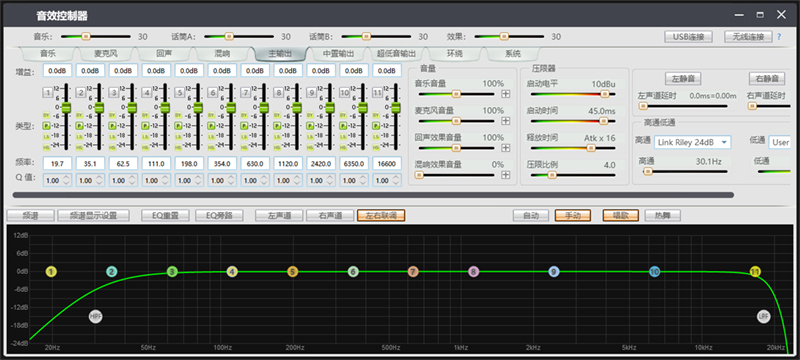The image size is (800, 360).
Task: Click the band 6 number button beside its fader
Action: click(212, 92)
